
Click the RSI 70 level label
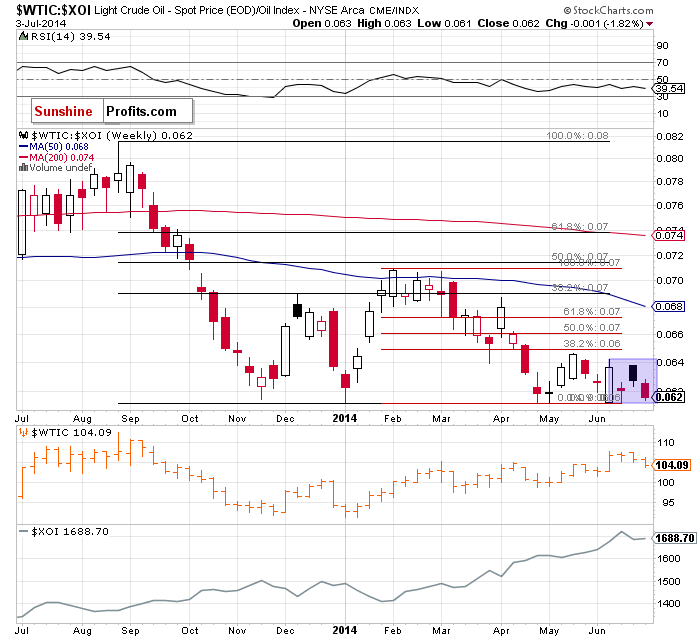coord(662,63)
